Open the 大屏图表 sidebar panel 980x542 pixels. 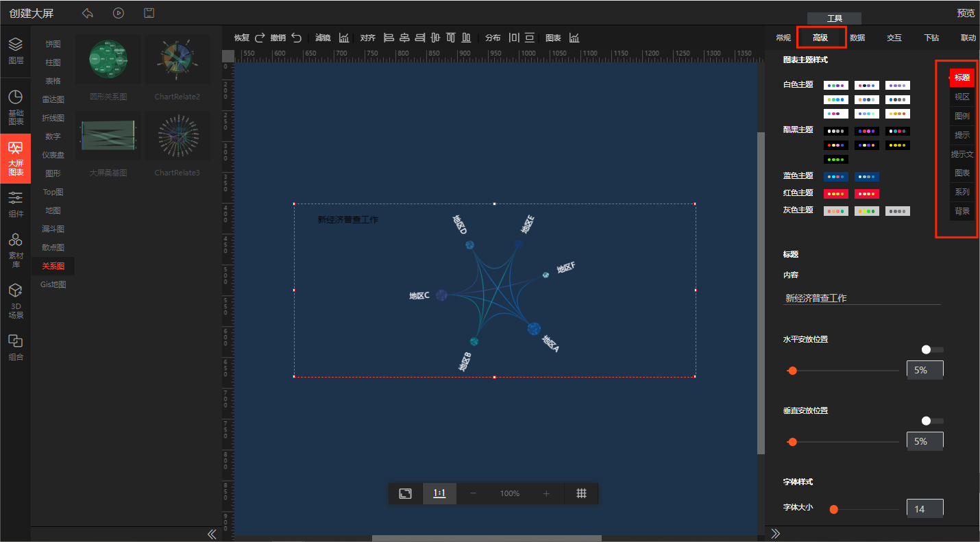pyautogui.click(x=15, y=158)
